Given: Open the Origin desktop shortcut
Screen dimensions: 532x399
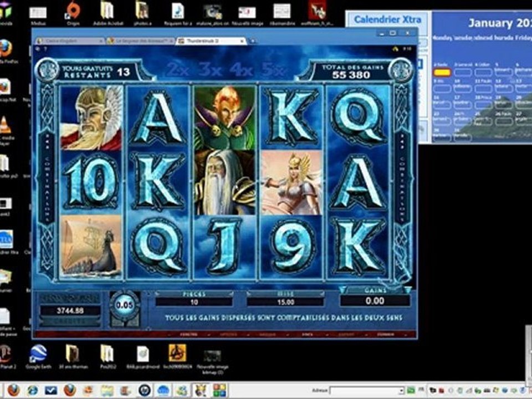Looking at the screenshot, I should pyautogui.click(x=73, y=12).
